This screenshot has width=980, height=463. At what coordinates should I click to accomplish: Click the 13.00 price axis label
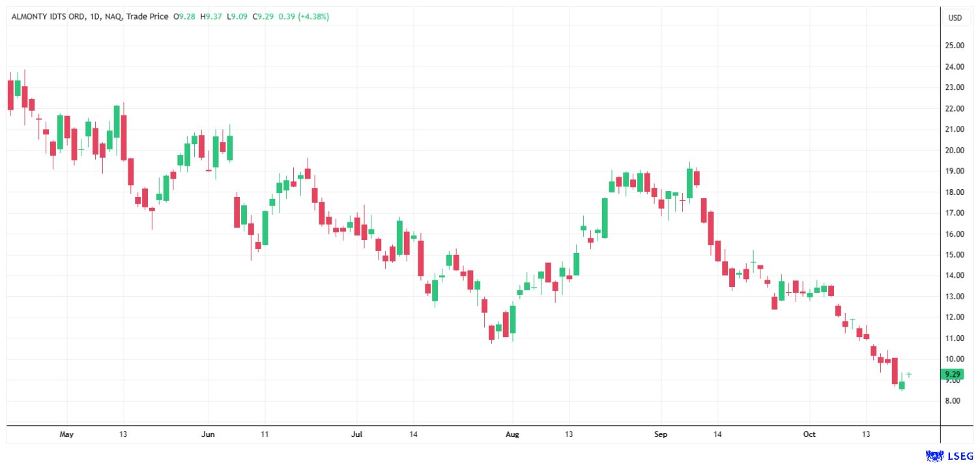click(x=955, y=296)
